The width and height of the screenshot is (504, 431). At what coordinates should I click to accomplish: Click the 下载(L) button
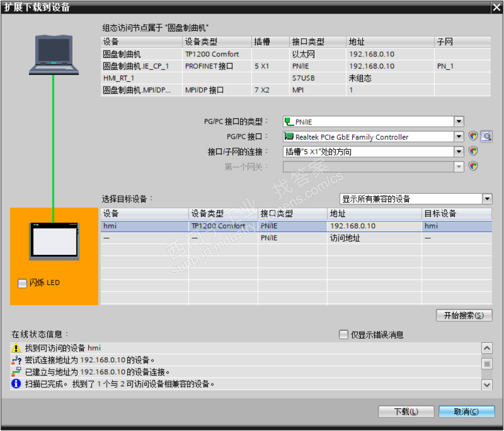[x=406, y=411]
